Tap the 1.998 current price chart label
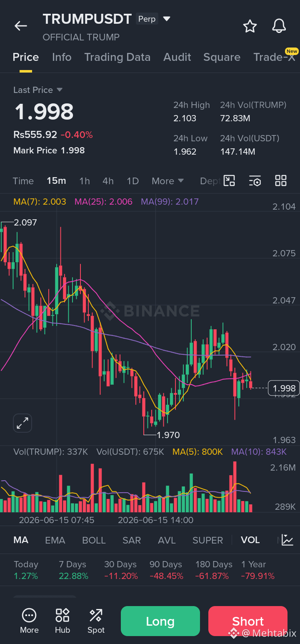300x644 pixels. pyautogui.click(x=284, y=388)
